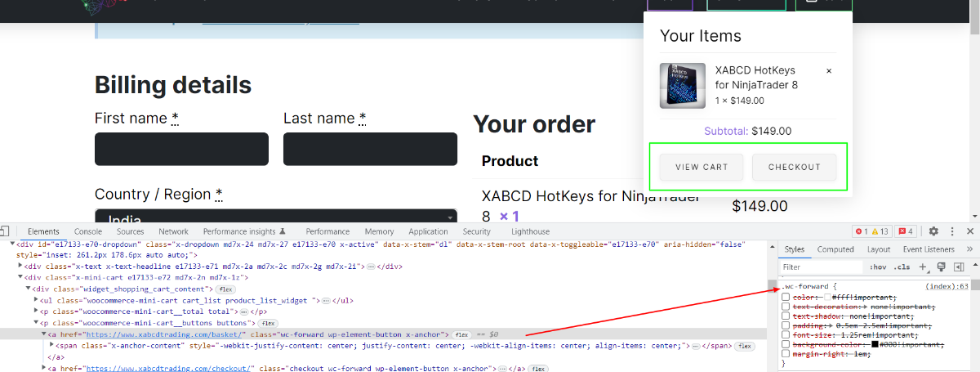
Task: Click the CHECKOUT button in mini cart
Action: (795, 167)
